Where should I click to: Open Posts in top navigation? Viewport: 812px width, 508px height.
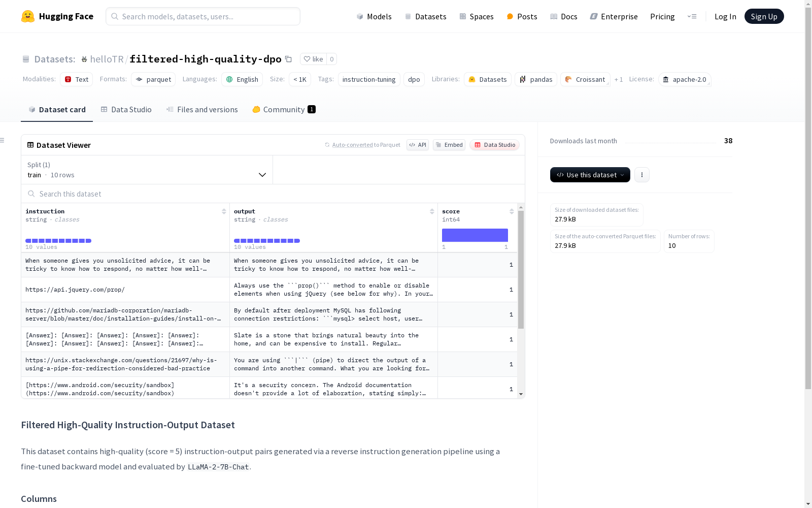point(522,16)
